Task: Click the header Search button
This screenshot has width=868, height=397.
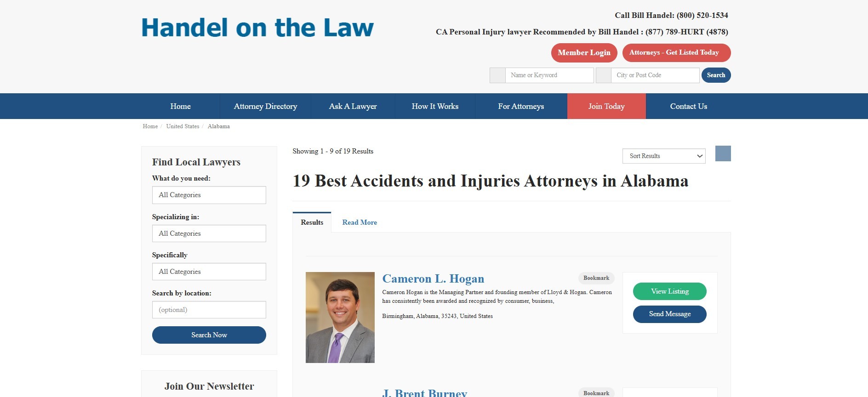Action: [716, 75]
